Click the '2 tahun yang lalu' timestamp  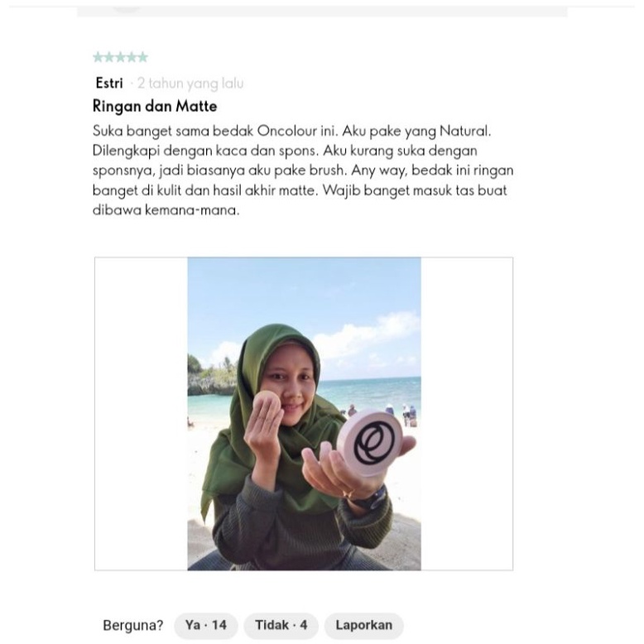coord(190,84)
